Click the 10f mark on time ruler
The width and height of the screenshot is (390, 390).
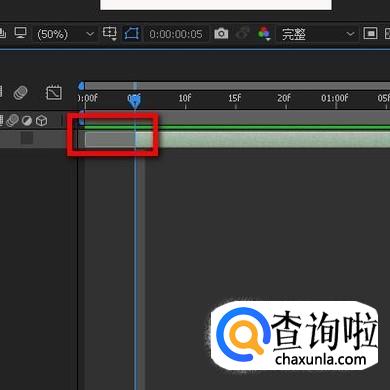point(185,98)
